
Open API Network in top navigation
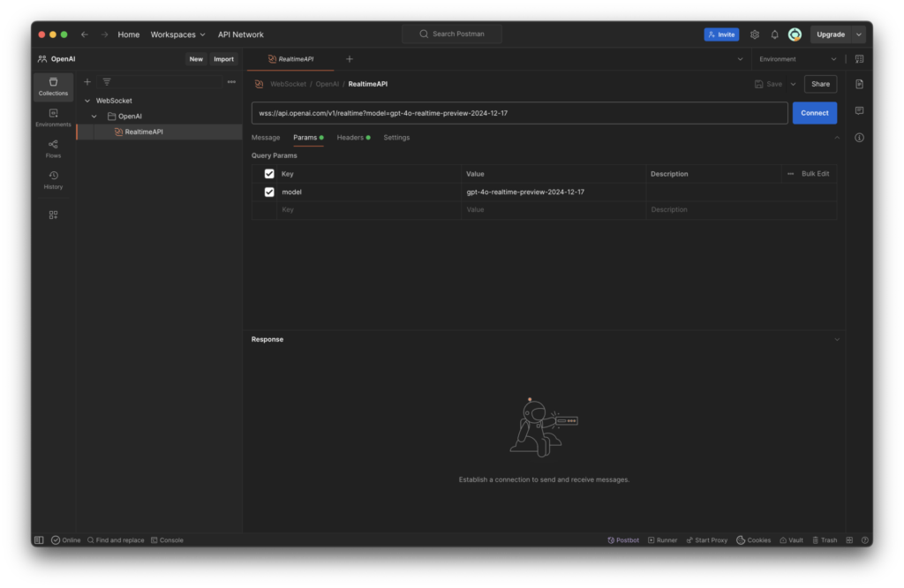[241, 34]
